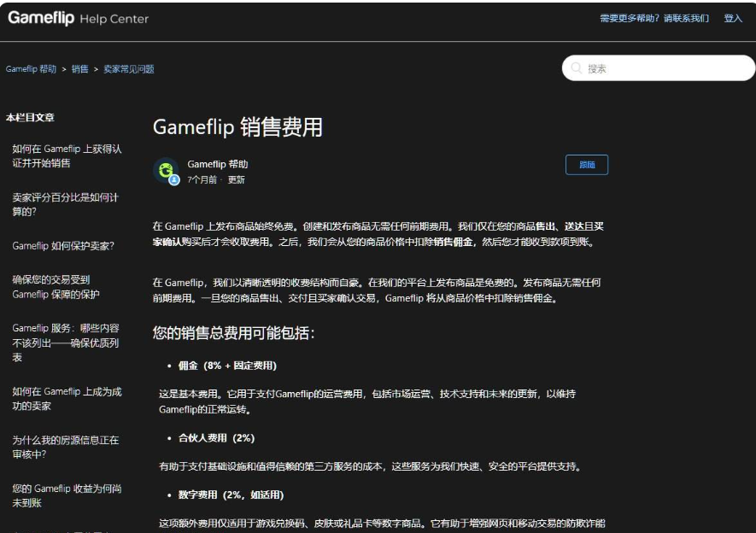Image resolution: width=756 pixels, height=533 pixels.
Task: Click the bullet 佣金 (8% + 固定费用)
Action: click(227, 366)
